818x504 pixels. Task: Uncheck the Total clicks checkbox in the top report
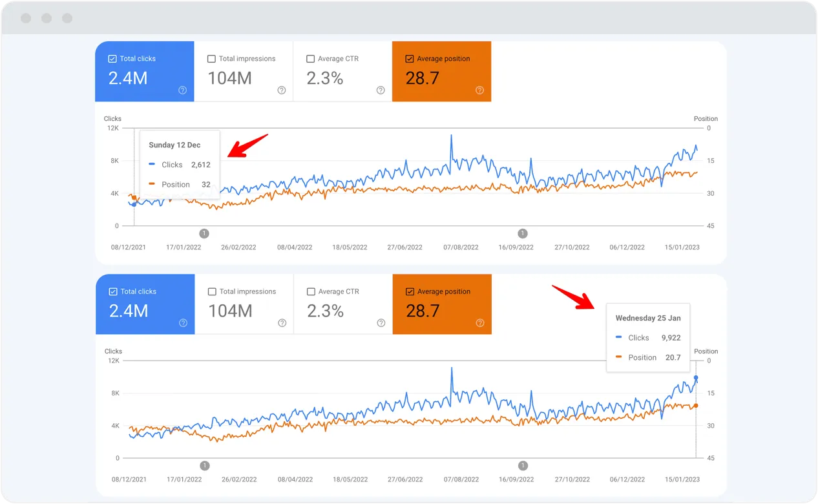(x=111, y=58)
